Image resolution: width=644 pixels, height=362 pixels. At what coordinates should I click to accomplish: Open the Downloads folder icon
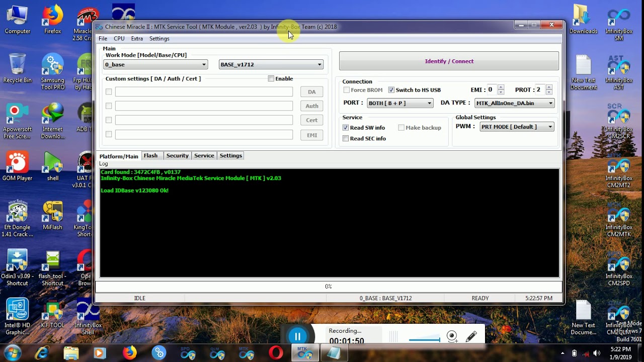point(583,20)
